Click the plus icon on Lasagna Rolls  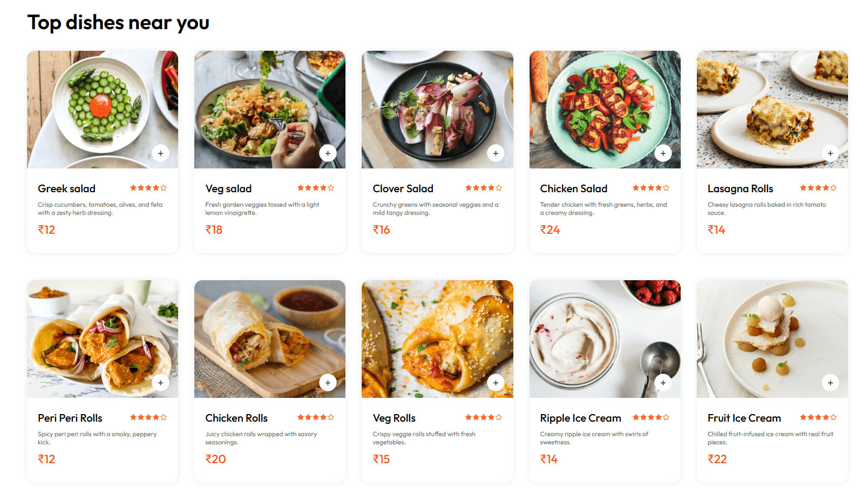click(830, 153)
